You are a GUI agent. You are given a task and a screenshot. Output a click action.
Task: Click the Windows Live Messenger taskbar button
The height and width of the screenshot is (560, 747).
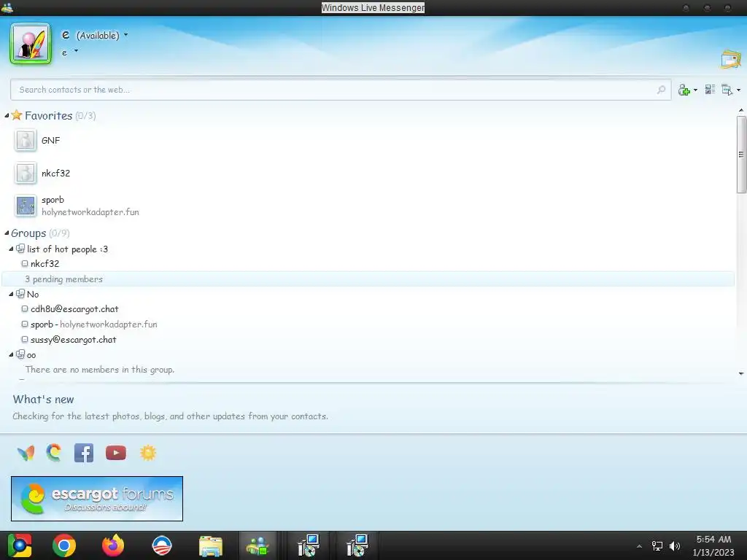tap(258, 545)
